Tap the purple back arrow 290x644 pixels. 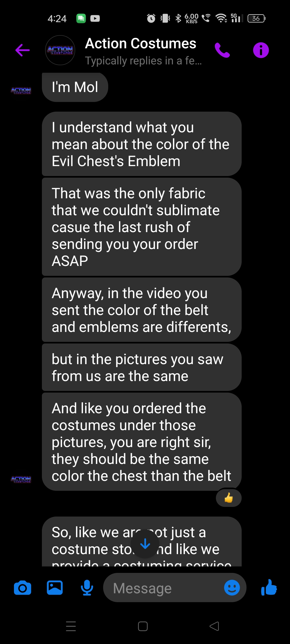pyautogui.click(x=23, y=50)
